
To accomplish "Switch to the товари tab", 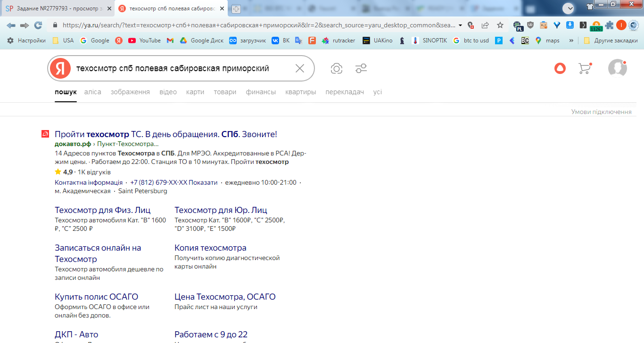I will pos(225,92).
